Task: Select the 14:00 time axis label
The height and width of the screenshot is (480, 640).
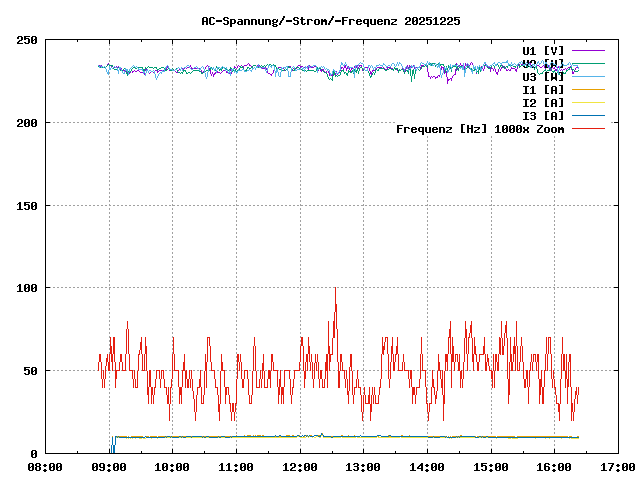Action: [427, 466]
